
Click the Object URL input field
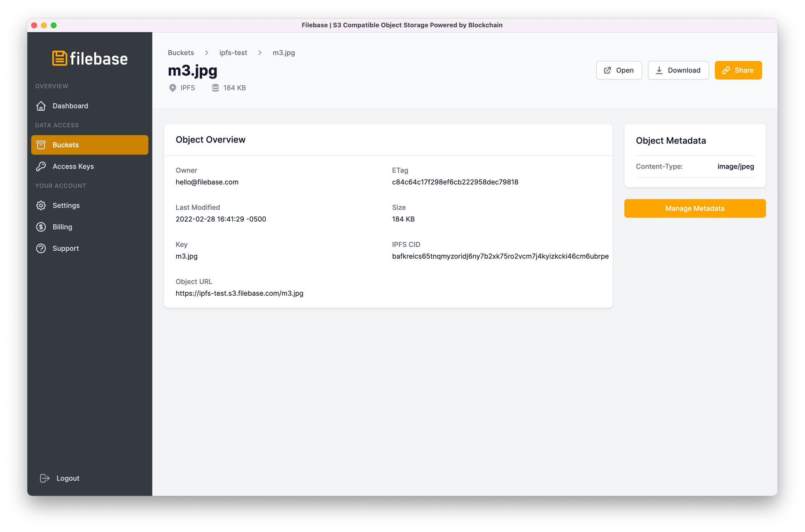tap(240, 293)
